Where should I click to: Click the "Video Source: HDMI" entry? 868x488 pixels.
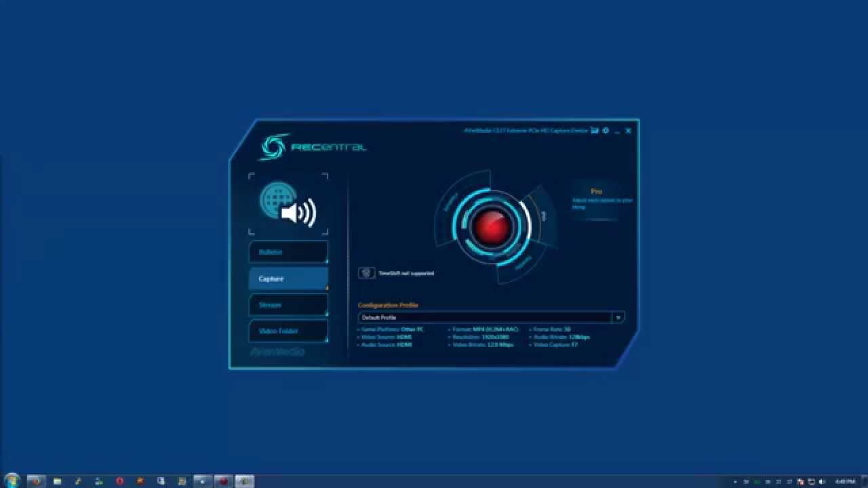tap(387, 337)
